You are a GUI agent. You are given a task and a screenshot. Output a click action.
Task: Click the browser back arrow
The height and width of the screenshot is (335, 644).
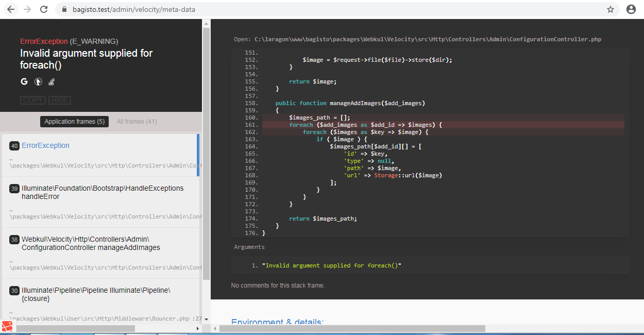[x=11, y=9]
